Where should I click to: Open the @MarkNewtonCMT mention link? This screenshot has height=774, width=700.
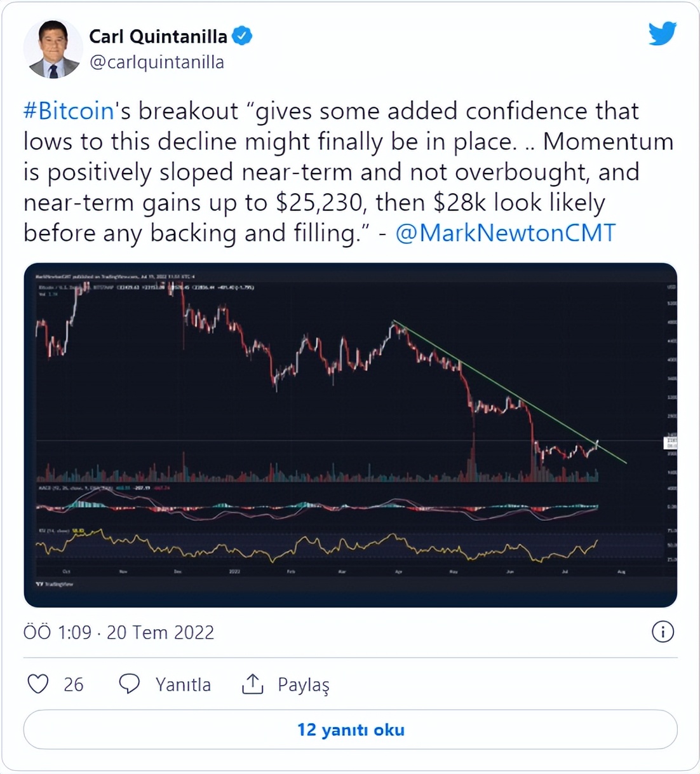(506, 233)
